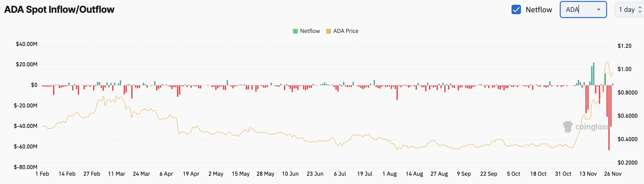Click the large red bar near 1 Aug
The image size is (644, 184).
[397, 93]
